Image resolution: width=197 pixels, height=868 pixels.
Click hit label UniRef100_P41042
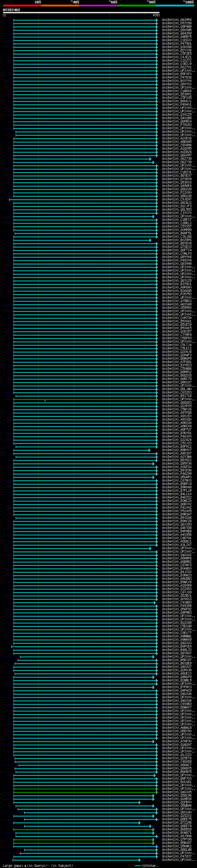[x=176, y=507]
